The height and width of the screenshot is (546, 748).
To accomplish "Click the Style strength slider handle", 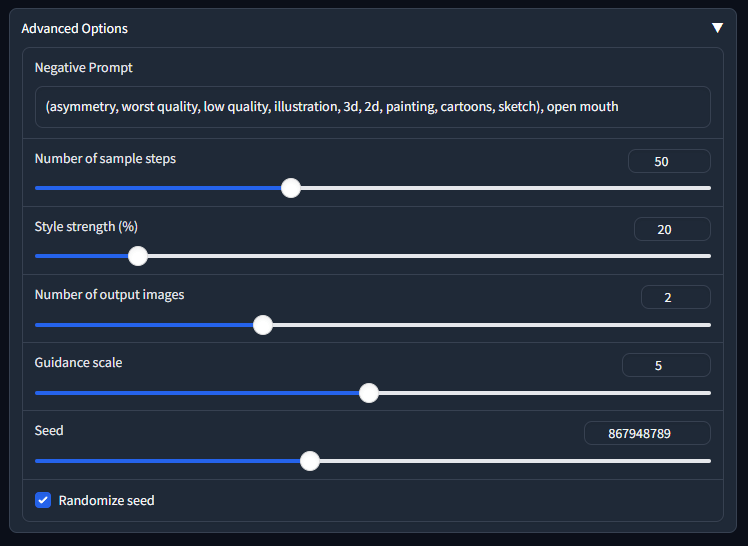I will click(x=138, y=256).
